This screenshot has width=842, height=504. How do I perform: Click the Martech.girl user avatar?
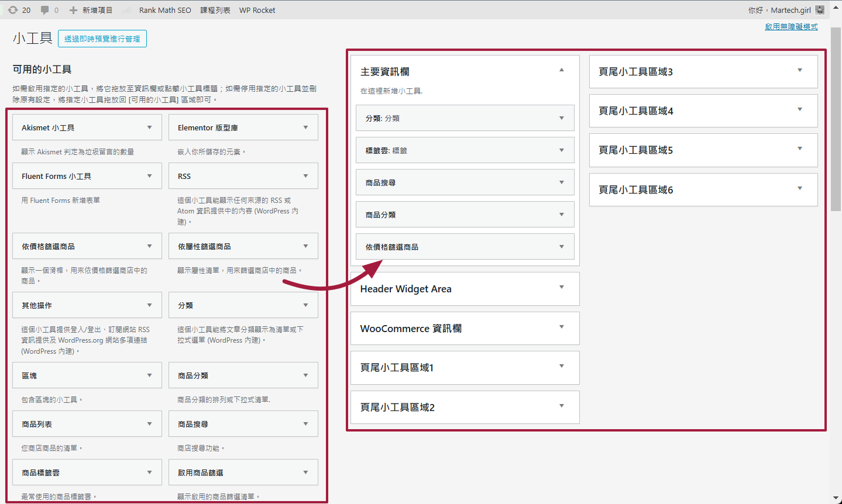(x=820, y=10)
